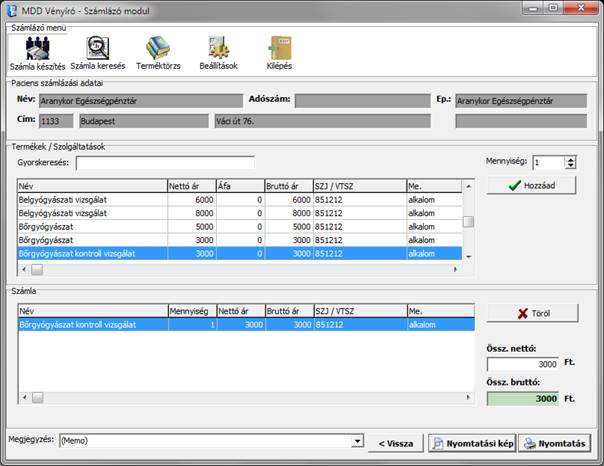Image resolution: width=604 pixels, height=466 pixels.
Task: Click the invoice list horizontal scrollbar right arrow
Action: [x=468, y=397]
